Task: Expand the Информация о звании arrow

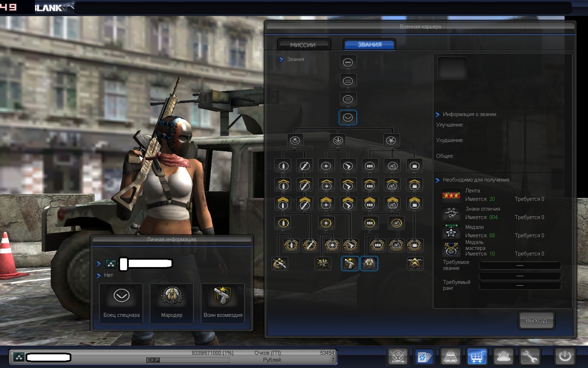Action: (437, 115)
